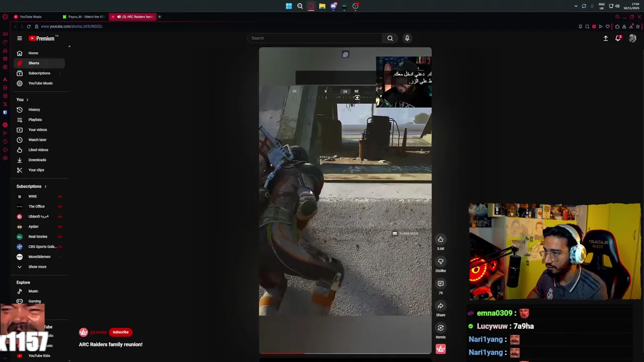Open MoreSidemen channel subscription
Image resolution: width=644 pixels, height=362 pixels.
coord(39,256)
